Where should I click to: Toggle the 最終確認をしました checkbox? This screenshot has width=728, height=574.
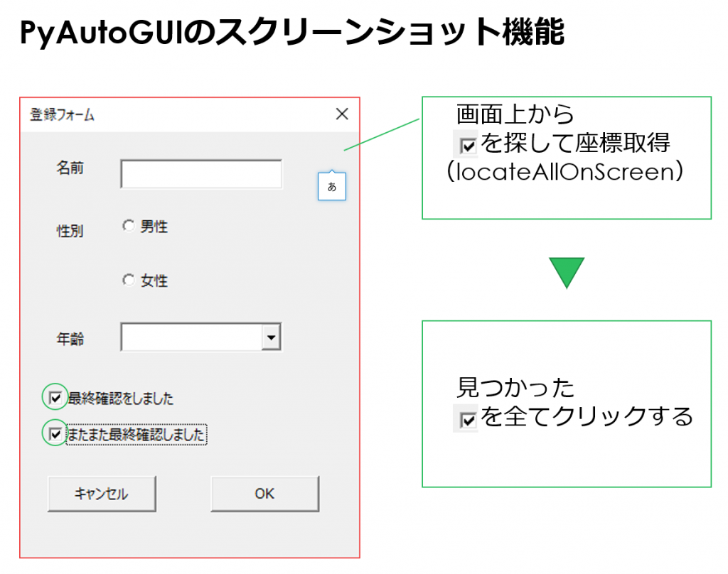(x=55, y=398)
